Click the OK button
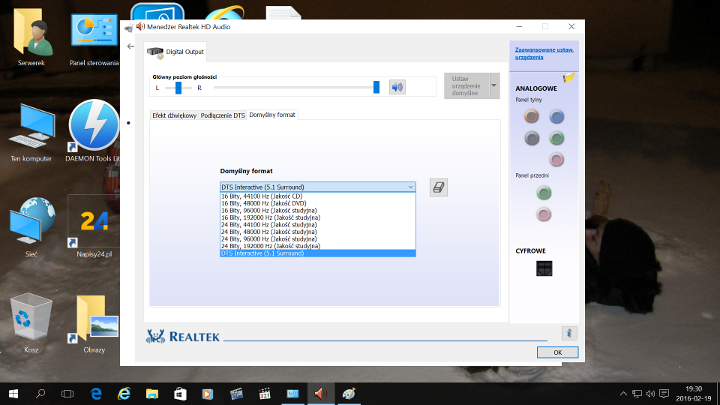Image resolution: width=720 pixels, height=405 pixels. (x=557, y=352)
